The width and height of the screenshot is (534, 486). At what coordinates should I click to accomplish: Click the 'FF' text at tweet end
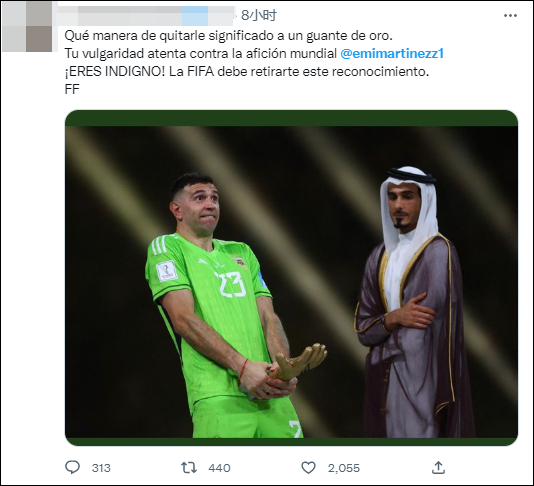72,89
